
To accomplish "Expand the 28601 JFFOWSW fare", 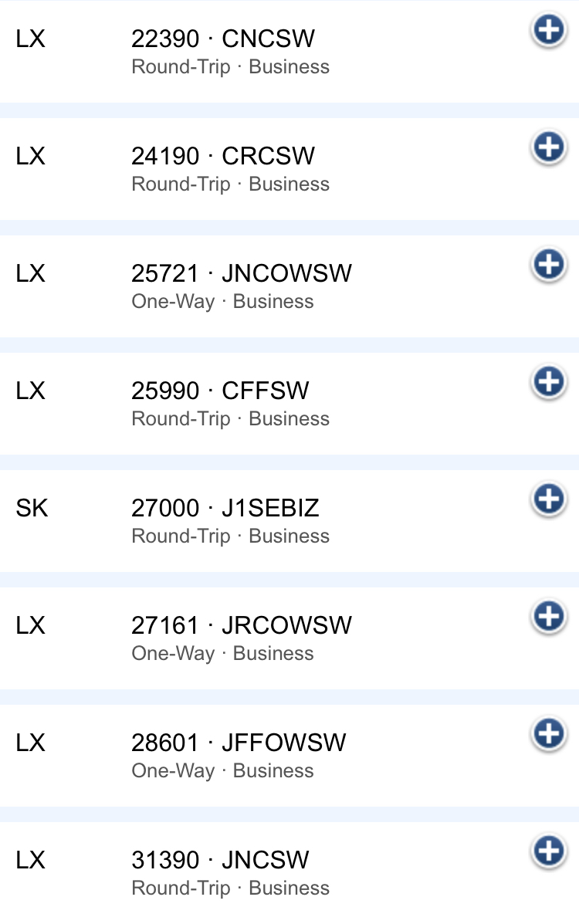I will (549, 733).
